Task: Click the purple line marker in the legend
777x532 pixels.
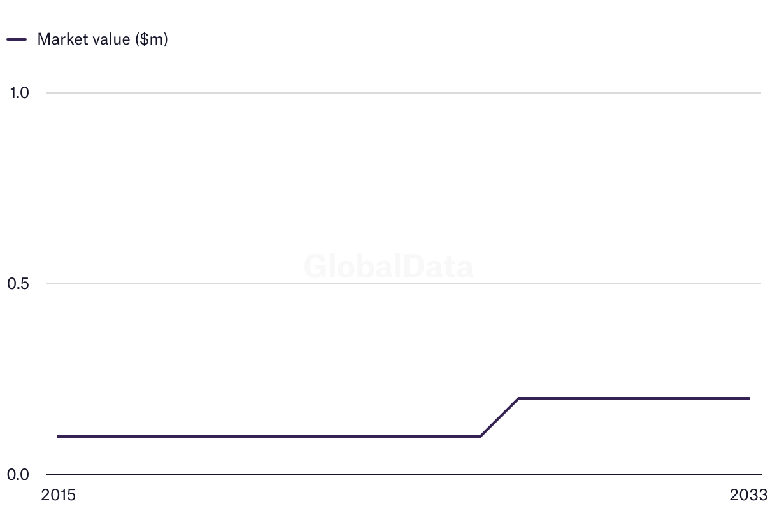Action: 17,39
